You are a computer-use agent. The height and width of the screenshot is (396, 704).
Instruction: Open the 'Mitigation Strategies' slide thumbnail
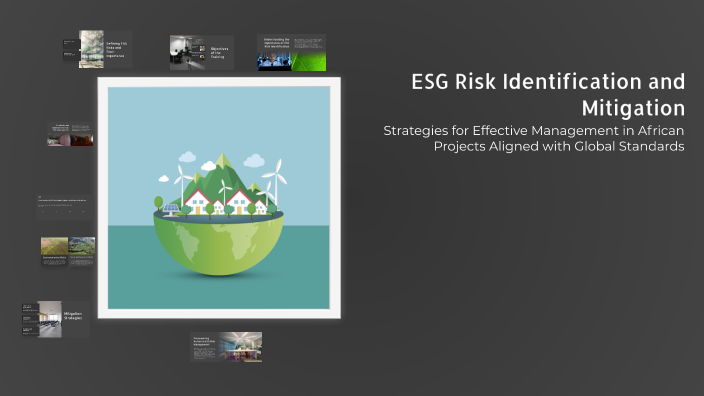(56, 319)
